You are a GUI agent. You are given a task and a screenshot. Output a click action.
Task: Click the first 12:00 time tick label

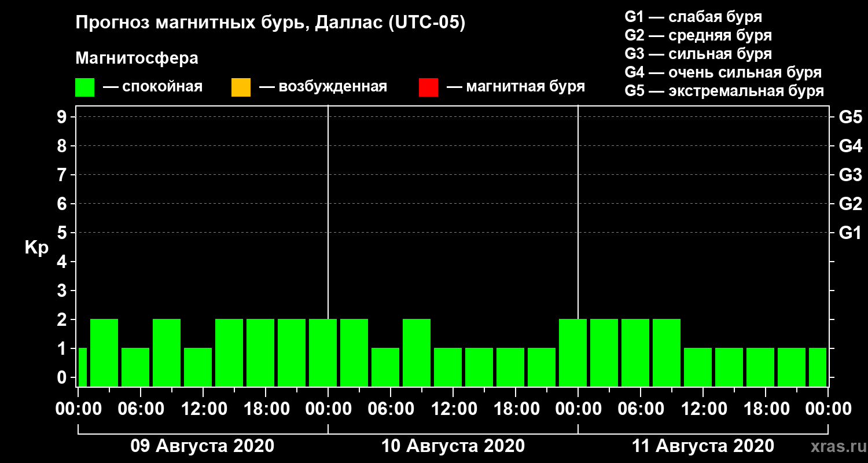tap(204, 409)
